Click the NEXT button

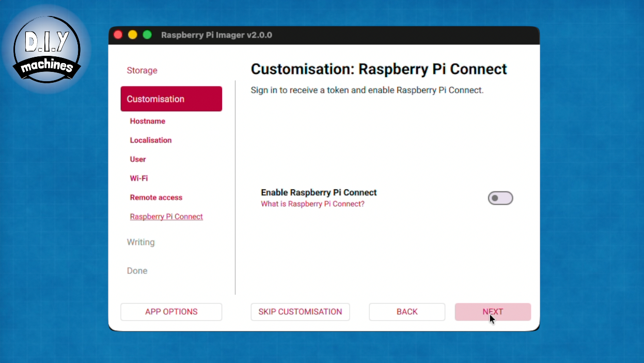pos(493,312)
